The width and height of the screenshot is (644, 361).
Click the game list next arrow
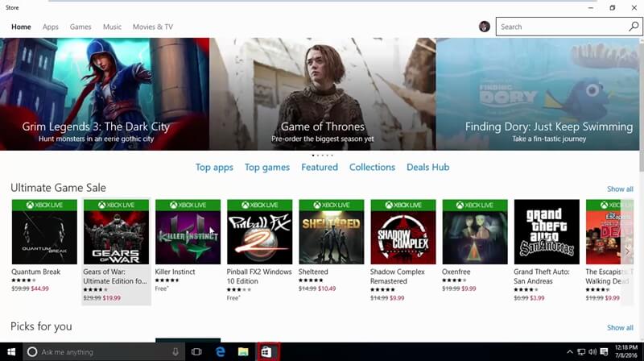tap(627, 251)
